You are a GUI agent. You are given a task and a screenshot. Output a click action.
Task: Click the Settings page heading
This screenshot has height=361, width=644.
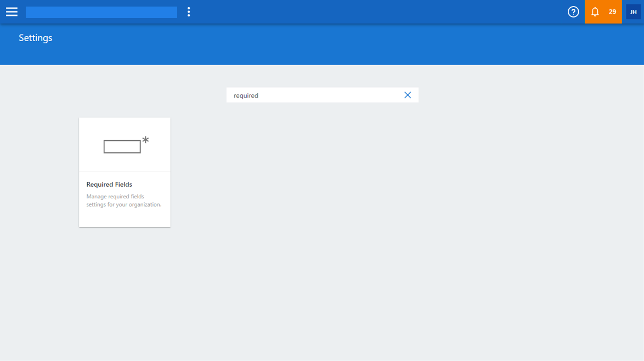click(x=36, y=38)
